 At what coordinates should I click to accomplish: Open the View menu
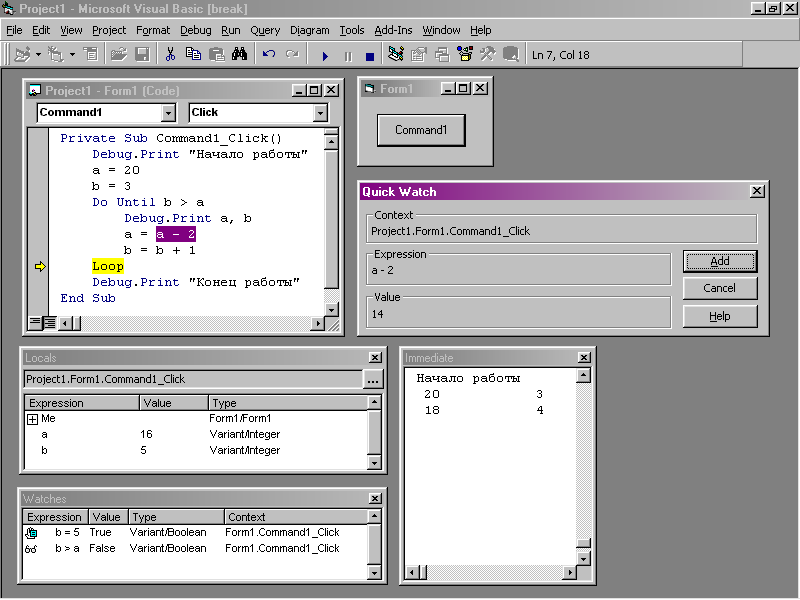pos(71,30)
